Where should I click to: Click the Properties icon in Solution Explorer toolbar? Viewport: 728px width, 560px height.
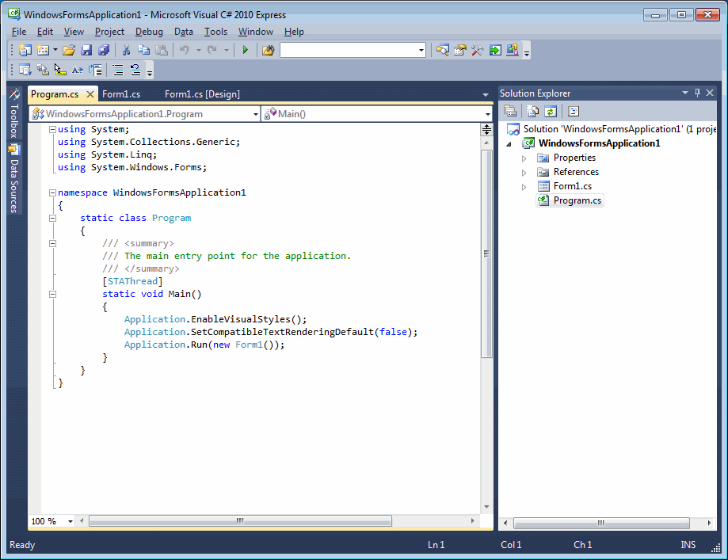pos(511,111)
